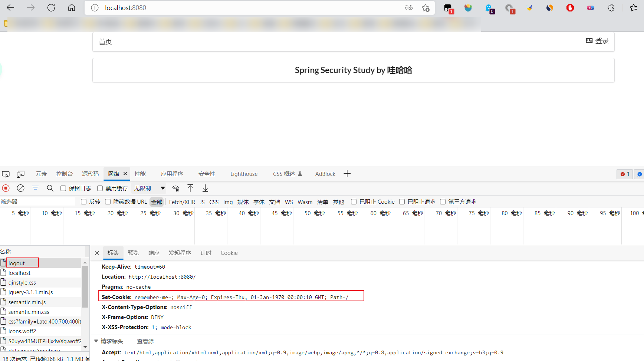Click 查看源 next to request headers
The image size is (644, 361).
145,341
